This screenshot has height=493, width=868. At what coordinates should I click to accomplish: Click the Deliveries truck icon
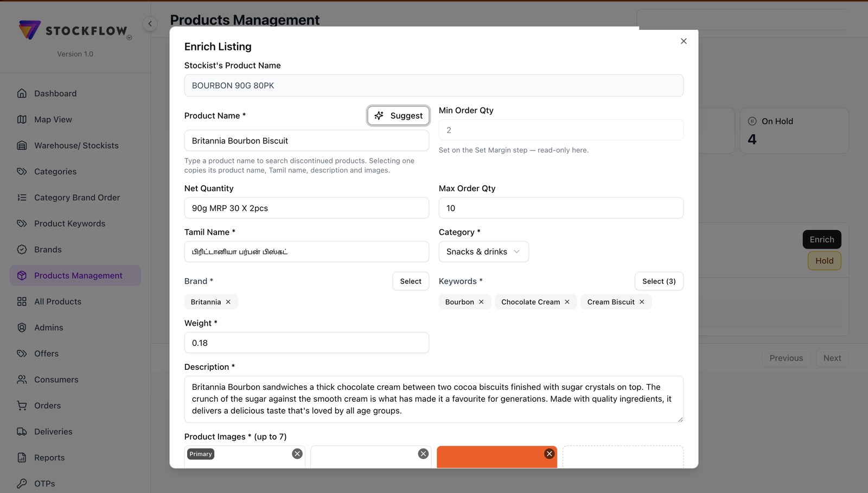click(x=22, y=432)
